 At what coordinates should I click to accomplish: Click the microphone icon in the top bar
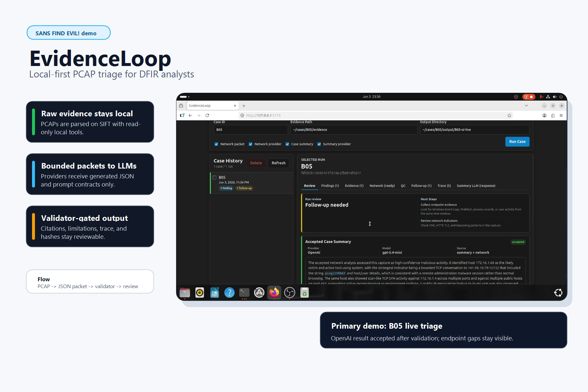point(541,97)
